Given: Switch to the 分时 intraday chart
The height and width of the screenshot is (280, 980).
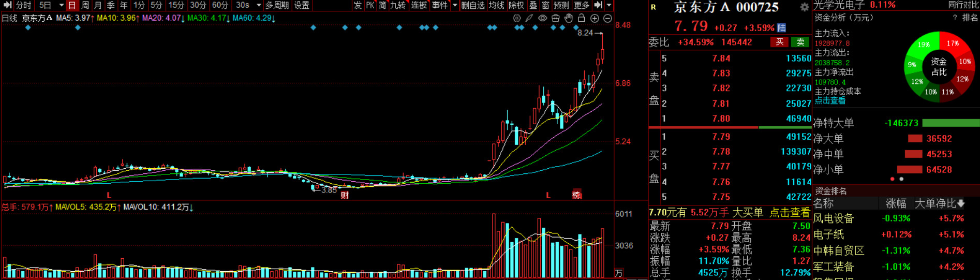Looking at the screenshot, I should tap(24, 5).
